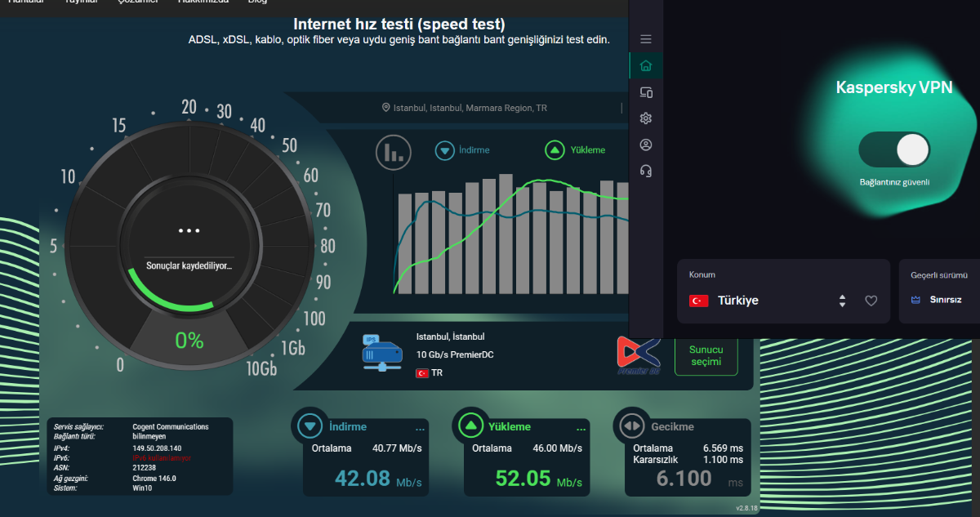The height and width of the screenshot is (517, 980).
Task: Expand İndirme card three-dot options
Action: coord(420,429)
